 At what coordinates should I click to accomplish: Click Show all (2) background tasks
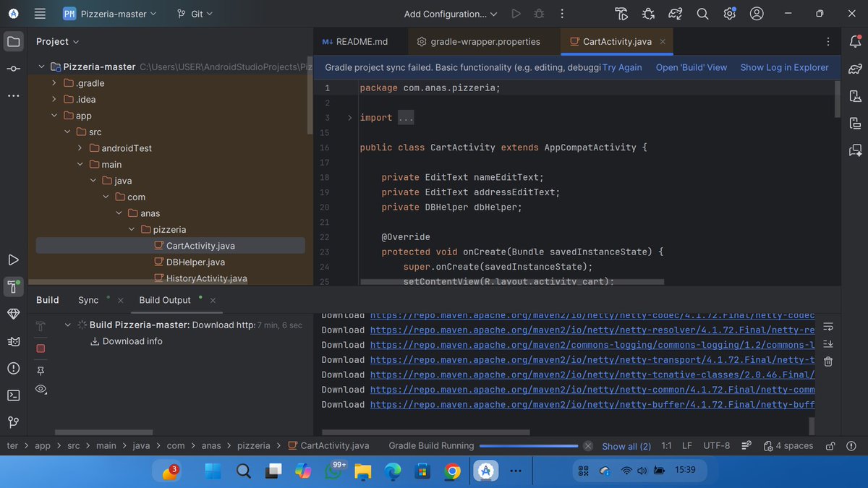[626, 446]
